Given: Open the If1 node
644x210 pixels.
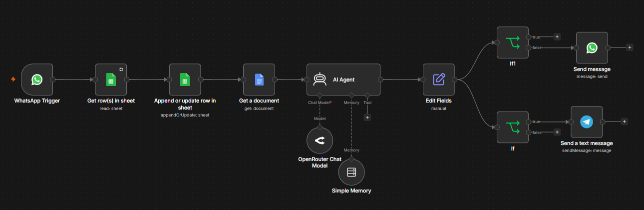Looking at the screenshot, I should pyautogui.click(x=513, y=42).
